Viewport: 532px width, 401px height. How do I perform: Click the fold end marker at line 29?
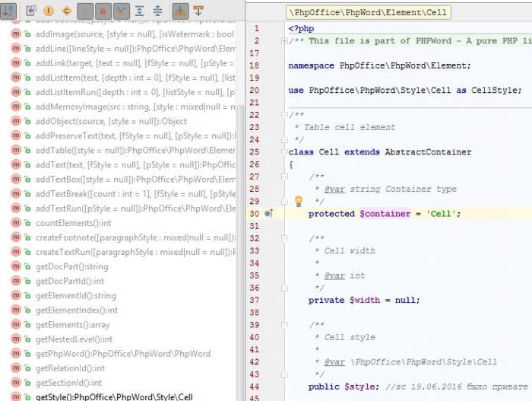coord(284,202)
